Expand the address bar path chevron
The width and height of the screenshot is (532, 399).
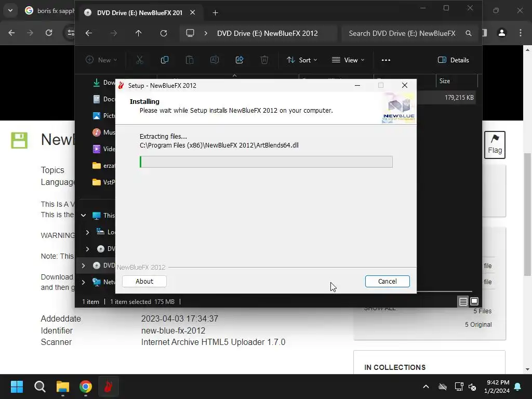pyautogui.click(x=206, y=33)
